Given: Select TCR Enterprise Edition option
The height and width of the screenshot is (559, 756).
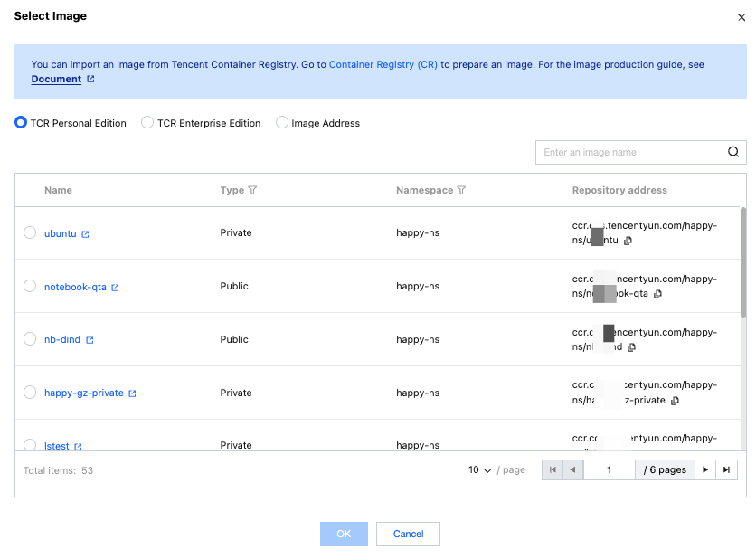Looking at the screenshot, I should pyautogui.click(x=147, y=123).
